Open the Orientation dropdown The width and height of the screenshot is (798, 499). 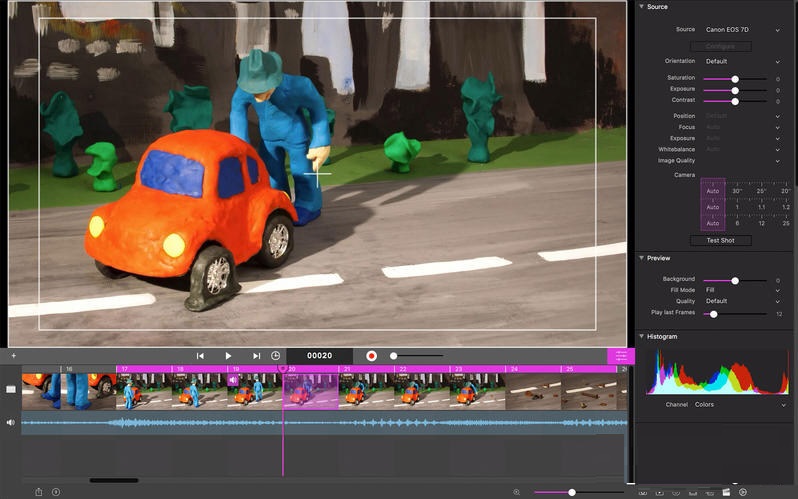click(x=740, y=61)
